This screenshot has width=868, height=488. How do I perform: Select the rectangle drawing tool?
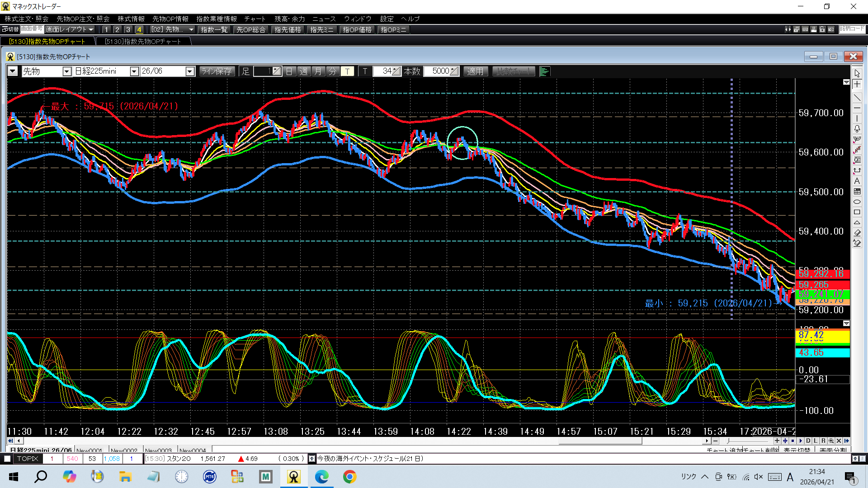click(x=857, y=212)
